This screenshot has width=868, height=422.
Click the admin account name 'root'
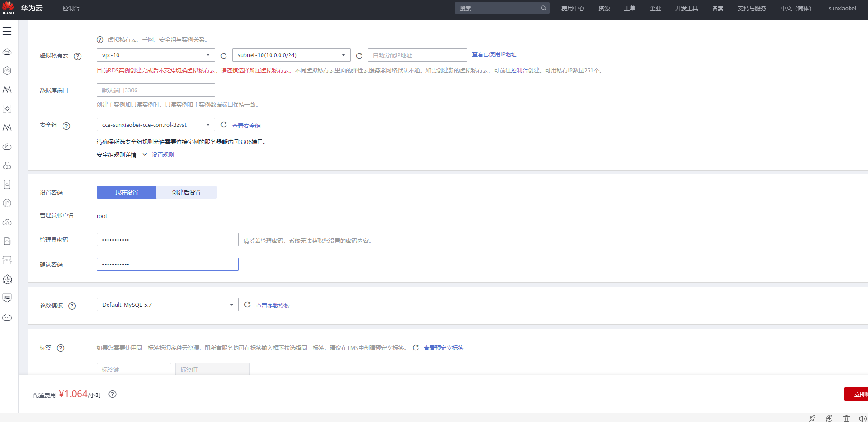(x=102, y=216)
